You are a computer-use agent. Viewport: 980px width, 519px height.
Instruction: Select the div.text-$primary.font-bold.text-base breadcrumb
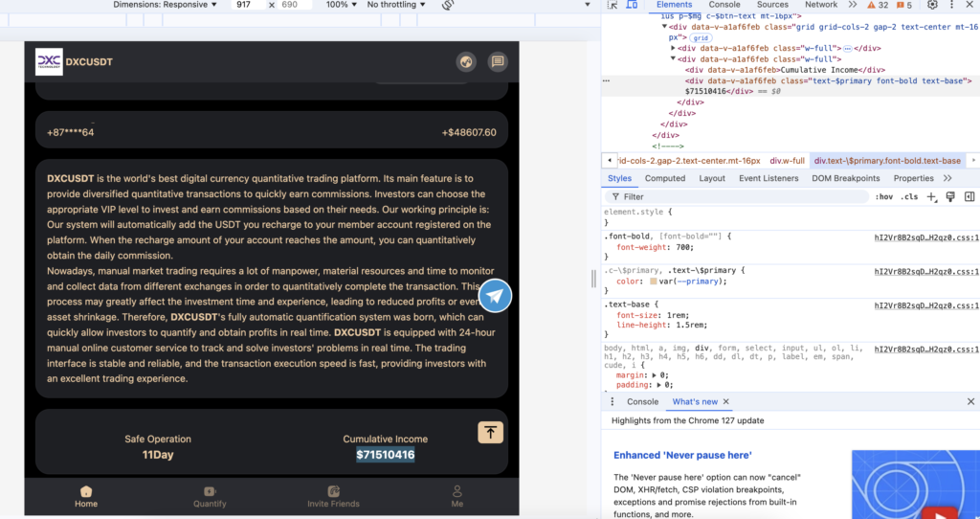(887, 161)
